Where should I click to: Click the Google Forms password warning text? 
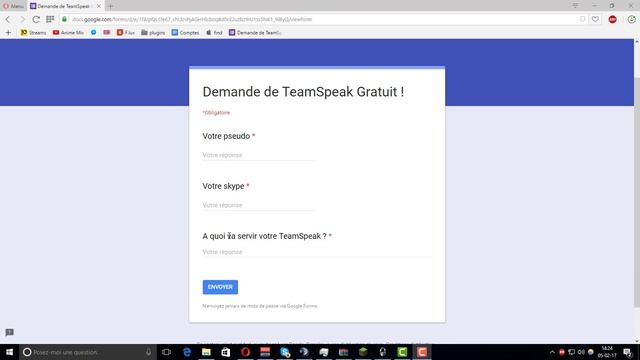pyautogui.click(x=260, y=306)
